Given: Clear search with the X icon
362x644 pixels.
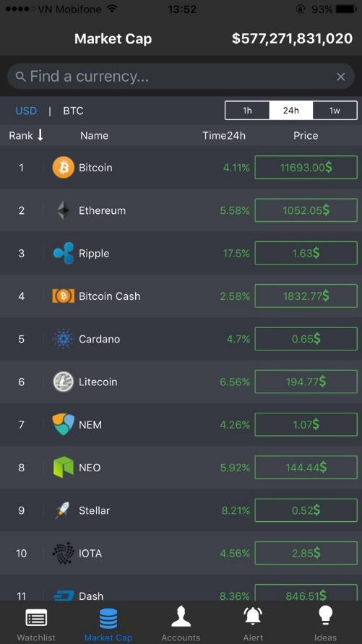Looking at the screenshot, I should click(340, 77).
